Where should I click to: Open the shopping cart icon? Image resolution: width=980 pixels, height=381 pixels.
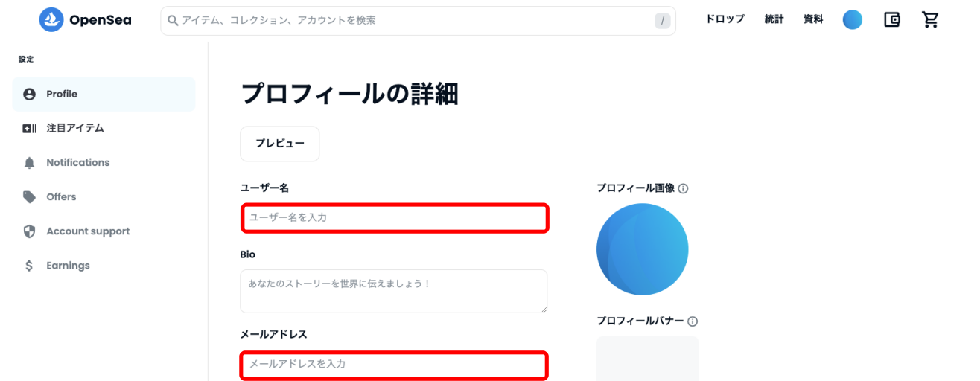point(930,20)
